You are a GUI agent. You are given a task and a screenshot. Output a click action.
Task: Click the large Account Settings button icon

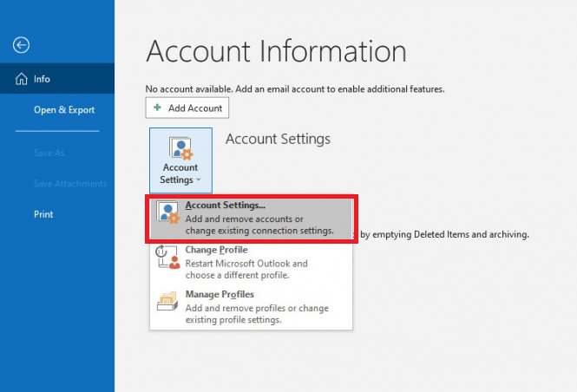click(180, 147)
